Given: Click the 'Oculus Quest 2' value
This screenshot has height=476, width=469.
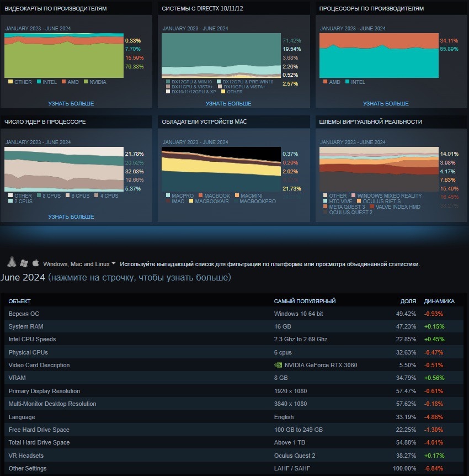Looking at the screenshot, I should point(295,456).
